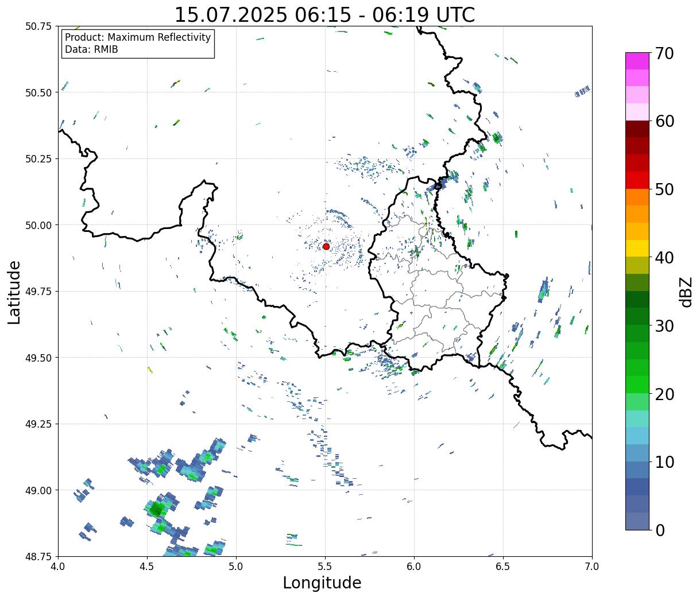Click the latitude tick label 49.75
The image size is (700, 597).
(x=38, y=292)
